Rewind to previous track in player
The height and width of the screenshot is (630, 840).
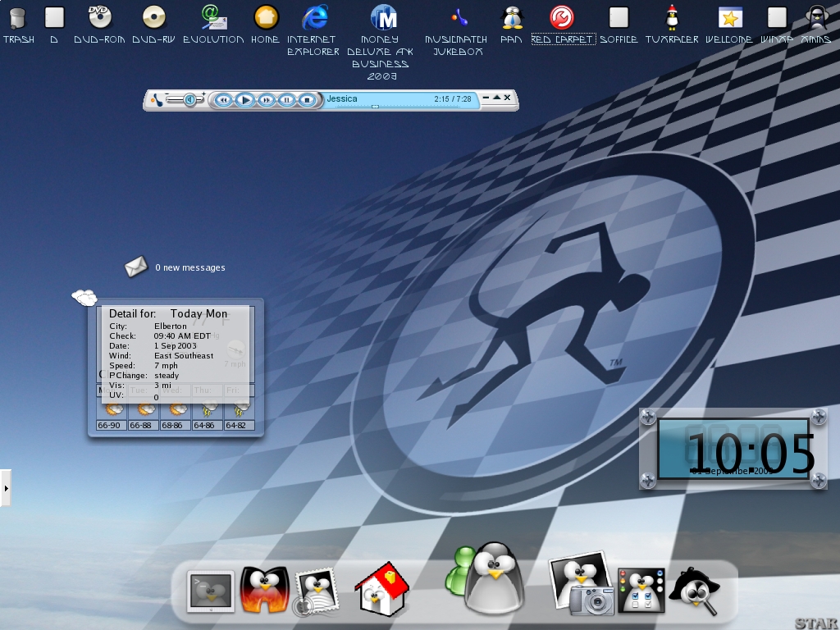[224, 99]
